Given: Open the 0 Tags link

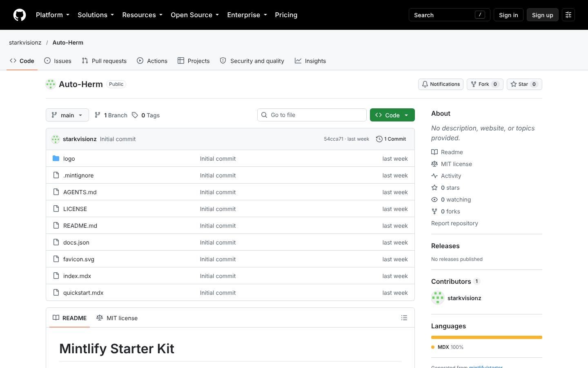Looking at the screenshot, I should 146,115.
